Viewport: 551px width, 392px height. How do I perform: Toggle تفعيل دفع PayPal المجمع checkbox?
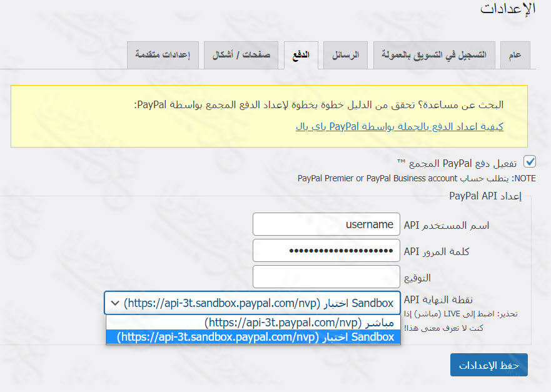pyautogui.click(x=529, y=161)
